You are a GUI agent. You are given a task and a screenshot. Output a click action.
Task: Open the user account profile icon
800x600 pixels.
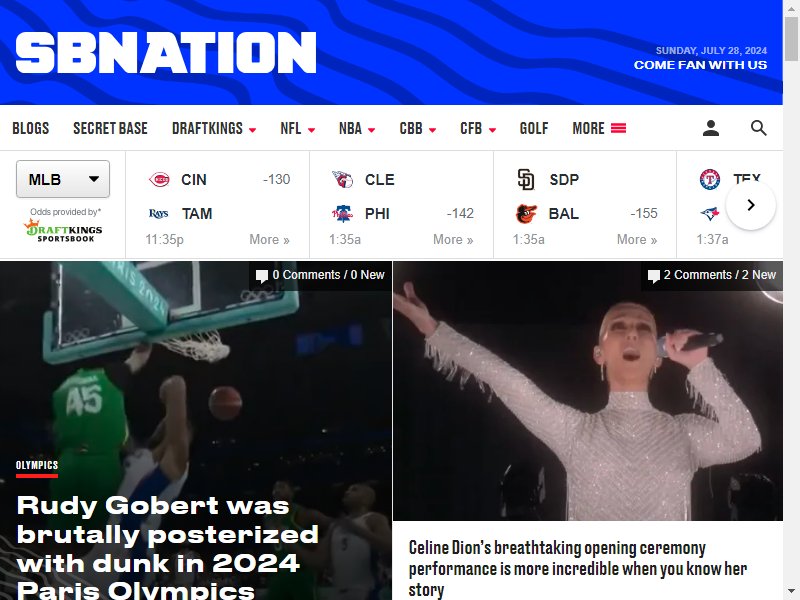click(710, 128)
